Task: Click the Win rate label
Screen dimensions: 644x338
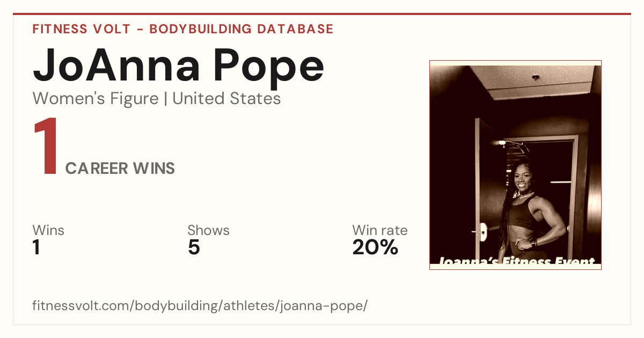Action: [380, 230]
